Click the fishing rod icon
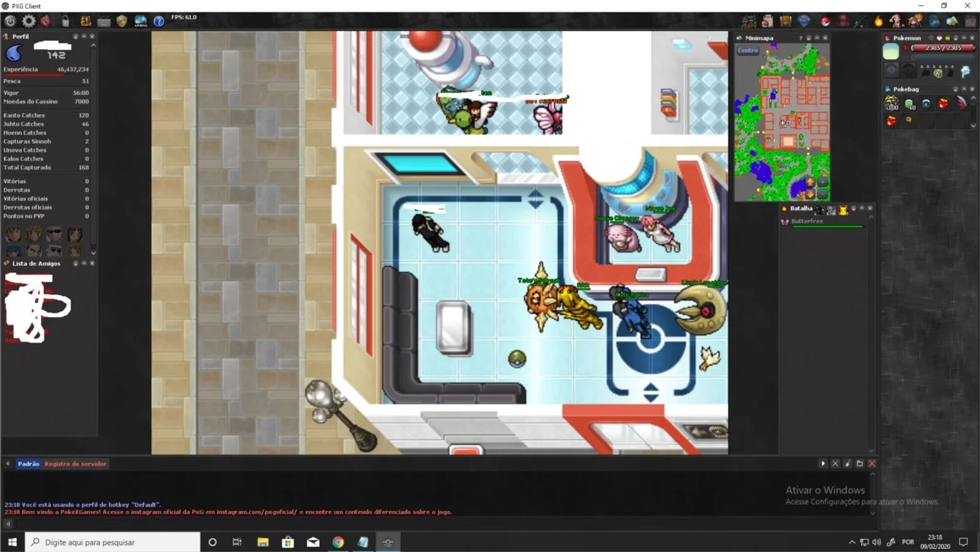Viewport: 980px width, 552px height. click(x=859, y=21)
